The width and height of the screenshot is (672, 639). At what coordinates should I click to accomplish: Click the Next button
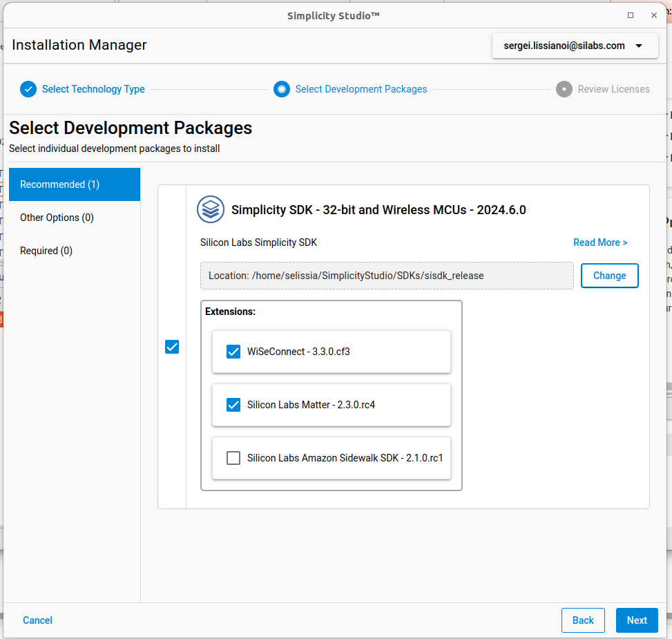tap(637, 620)
